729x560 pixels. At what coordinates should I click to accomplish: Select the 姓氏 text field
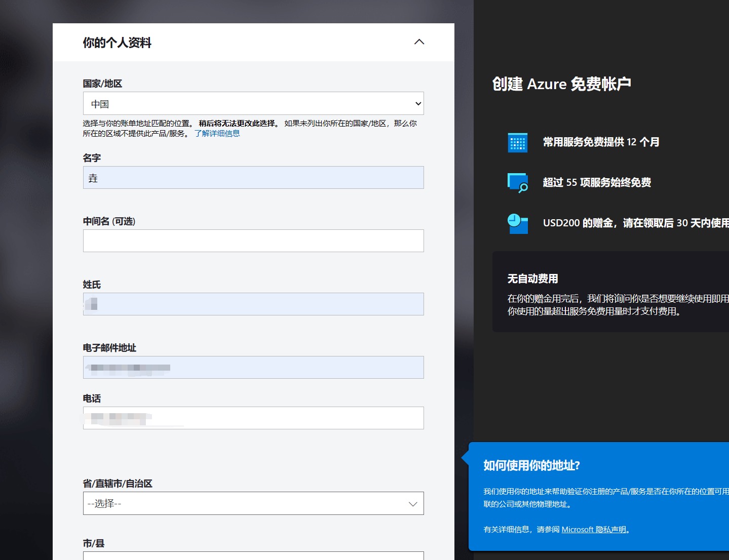[x=253, y=304]
